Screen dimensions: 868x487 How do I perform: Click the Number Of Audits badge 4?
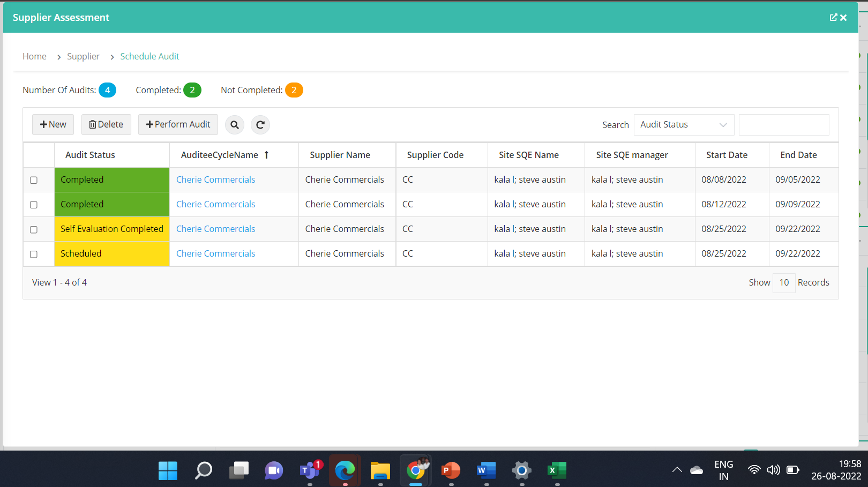tap(107, 90)
